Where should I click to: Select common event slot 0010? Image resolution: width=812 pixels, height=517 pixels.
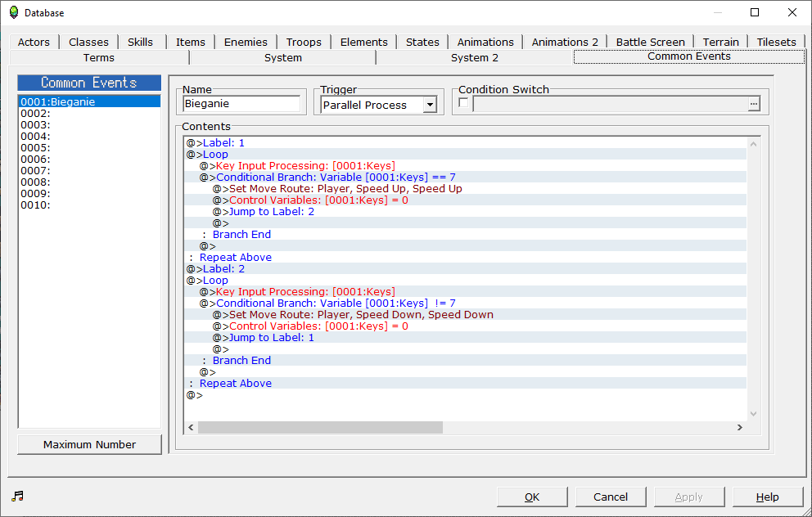click(x=89, y=205)
